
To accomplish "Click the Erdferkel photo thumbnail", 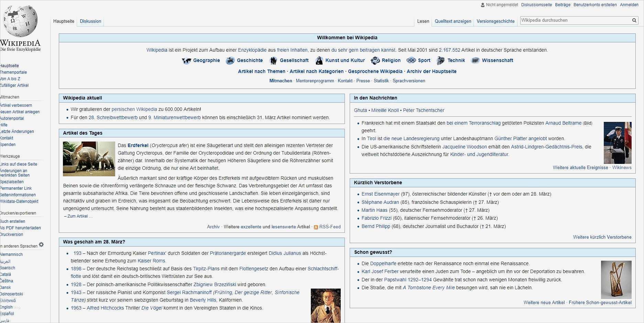I will (89, 158).
